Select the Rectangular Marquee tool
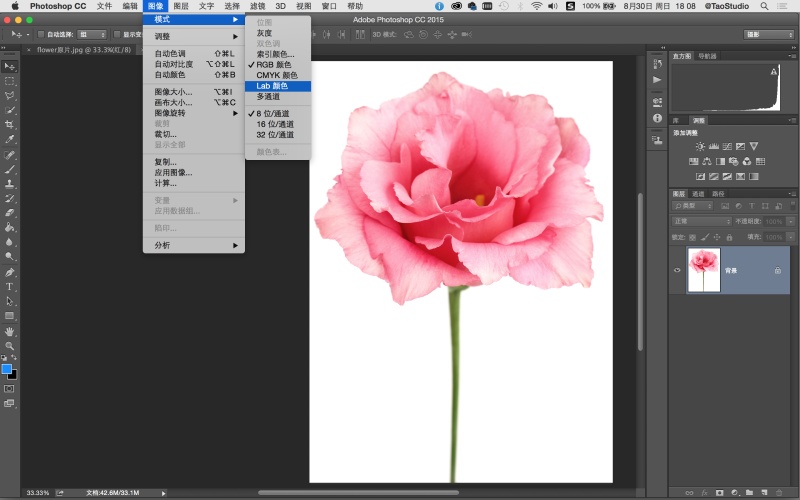Image resolution: width=800 pixels, height=500 pixels. coord(9,81)
